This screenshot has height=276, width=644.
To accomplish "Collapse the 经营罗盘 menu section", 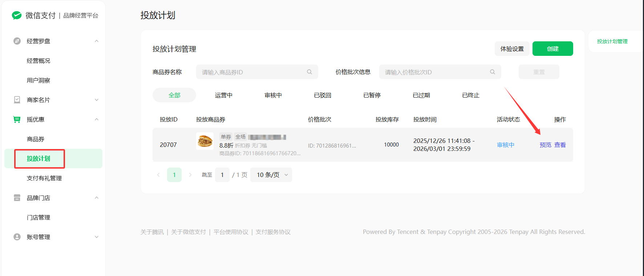I will click(97, 41).
